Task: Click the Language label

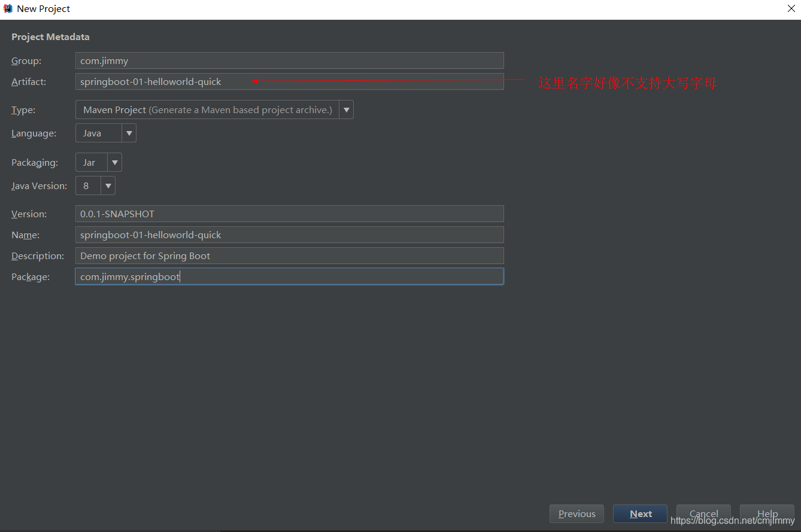Action: (x=34, y=133)
